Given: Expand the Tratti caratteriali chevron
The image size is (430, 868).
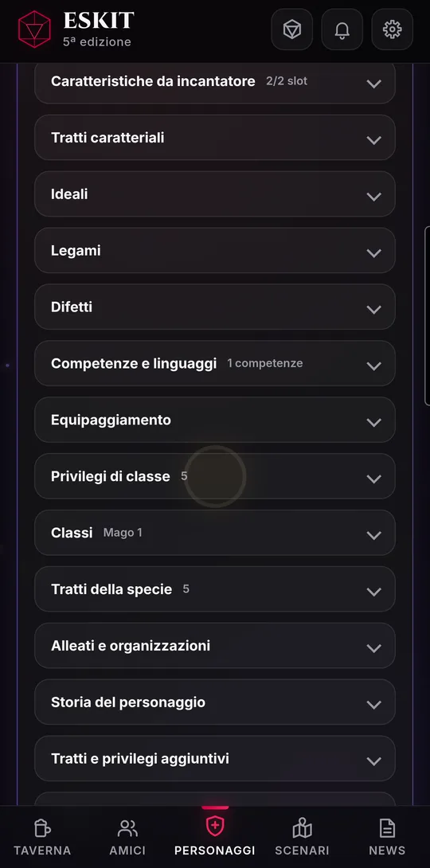Looking at the screenshot, I should click(374, 140).
